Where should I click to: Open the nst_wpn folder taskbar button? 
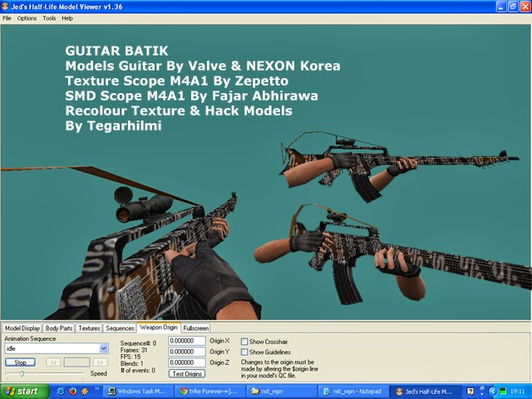[x=282, y=392]
